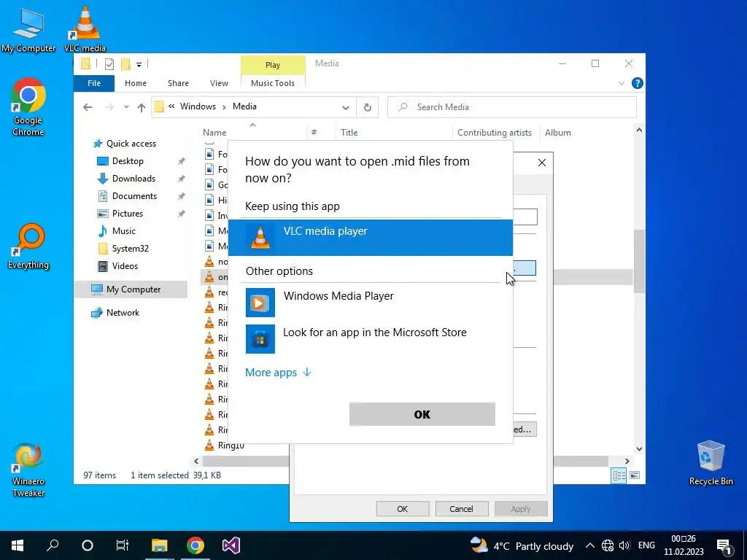The image size is (747, 560).
Task: Switch to large icons view icon
Action: 635,475
